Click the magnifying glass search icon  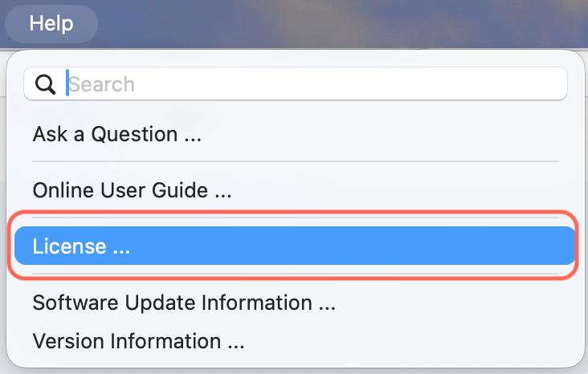pos(46,84)
